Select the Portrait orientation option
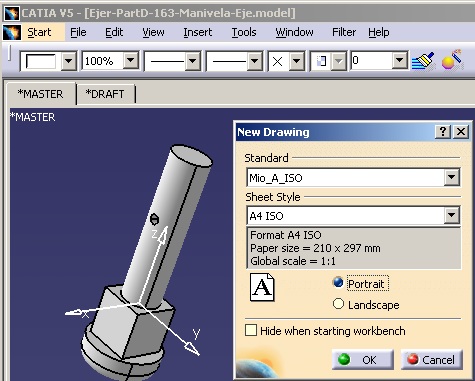Viewport: 475px width, 381px height. (338, 283)
